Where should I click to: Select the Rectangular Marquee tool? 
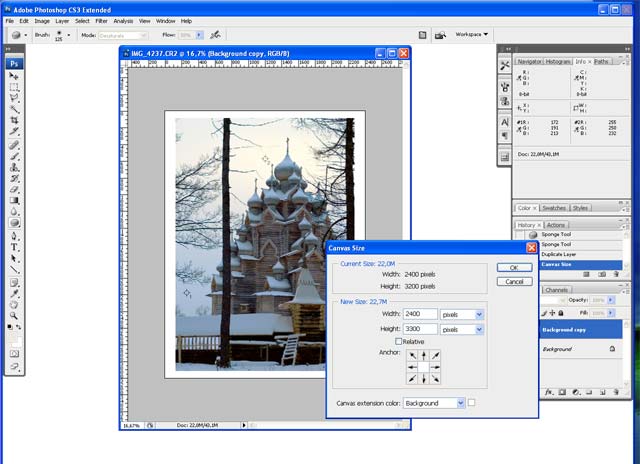point(15,87)
